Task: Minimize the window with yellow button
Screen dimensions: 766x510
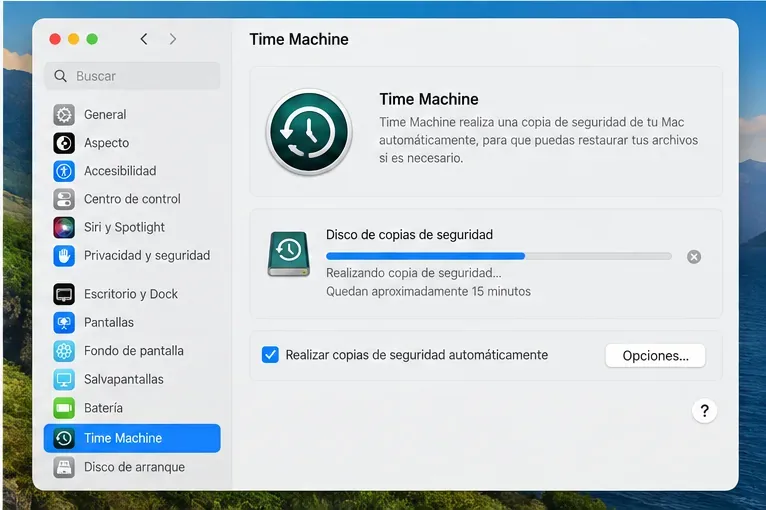Action: (74, 39)
